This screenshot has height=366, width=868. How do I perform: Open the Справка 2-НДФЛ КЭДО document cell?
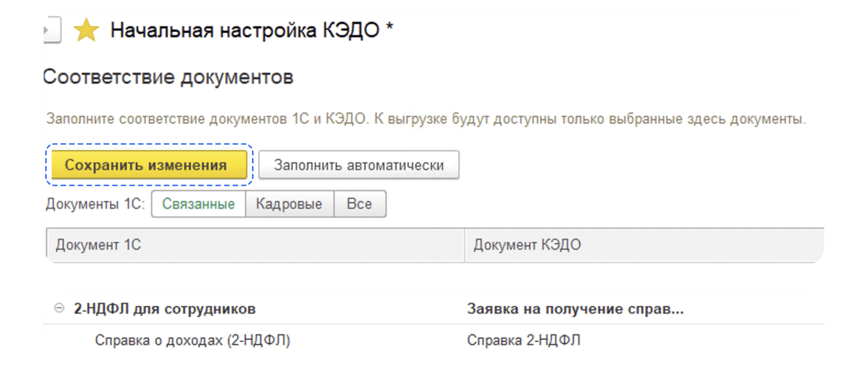(524, 340)
